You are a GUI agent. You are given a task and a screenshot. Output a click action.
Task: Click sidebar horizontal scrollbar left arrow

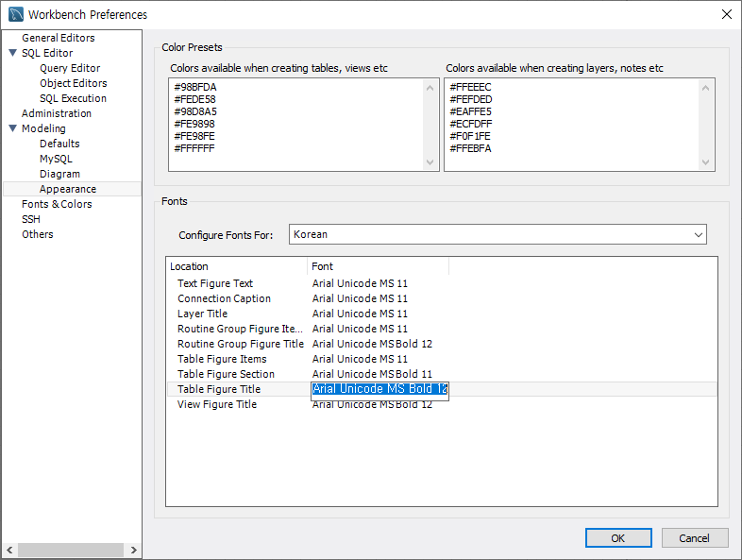pyautogui.click(x=9, y=550)
